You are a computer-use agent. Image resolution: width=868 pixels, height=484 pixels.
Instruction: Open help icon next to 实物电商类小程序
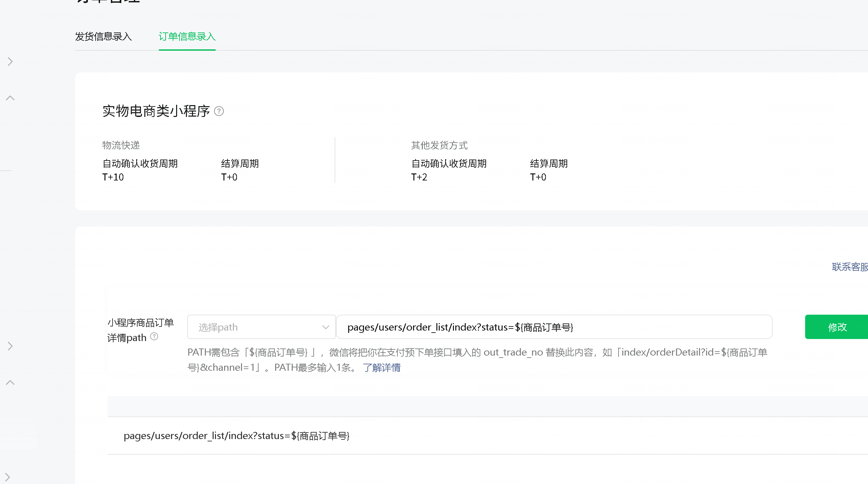(219, 111)
